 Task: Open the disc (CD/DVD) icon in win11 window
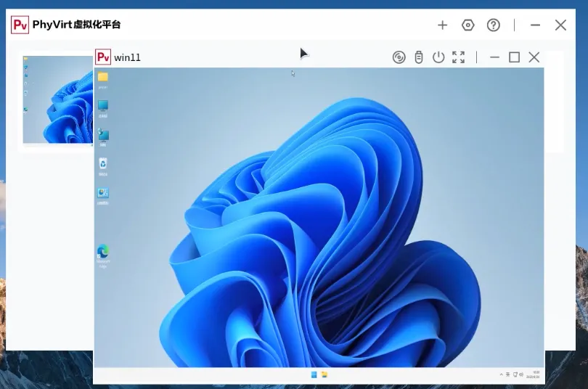tap(399, 57)
